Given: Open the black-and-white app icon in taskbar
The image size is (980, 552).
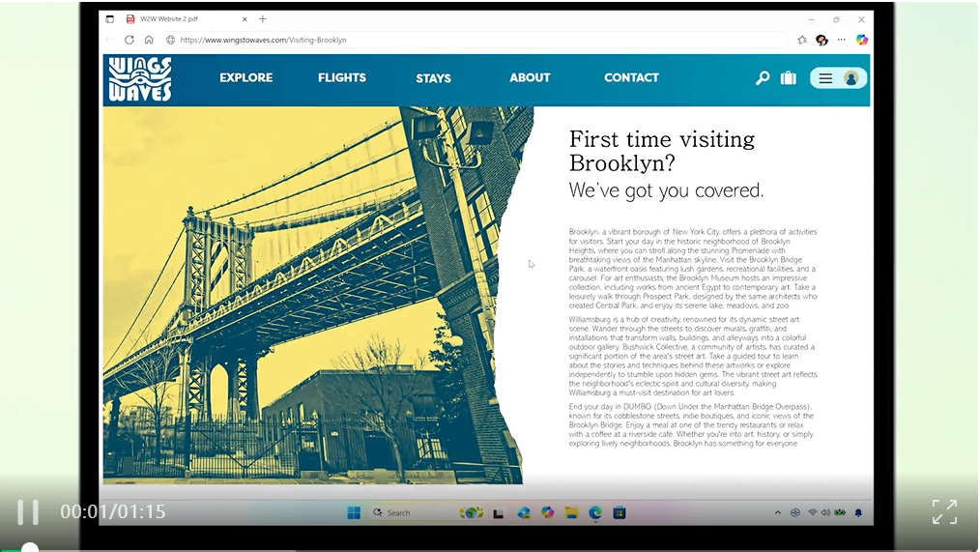Looking at the screenshot, I should pyautogui.click(x=498, y=513).
